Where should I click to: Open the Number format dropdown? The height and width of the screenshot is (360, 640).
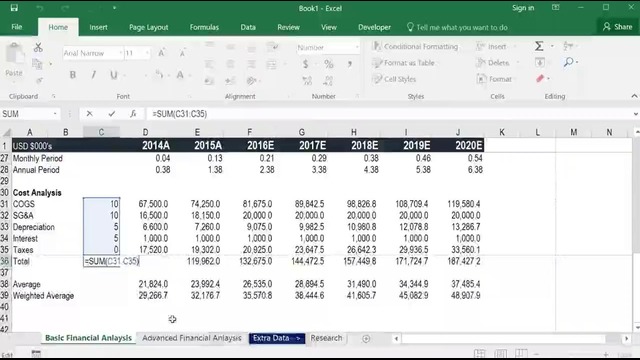pos(357,47)
